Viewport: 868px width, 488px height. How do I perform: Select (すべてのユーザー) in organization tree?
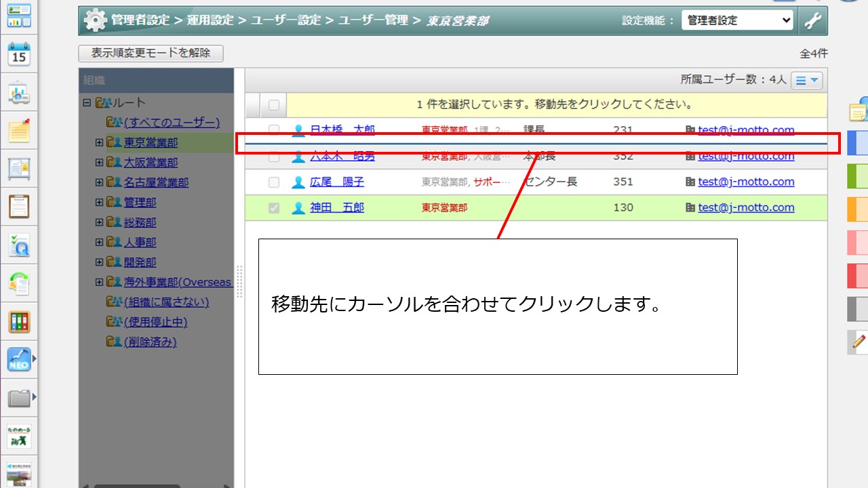tap(172, 123)
